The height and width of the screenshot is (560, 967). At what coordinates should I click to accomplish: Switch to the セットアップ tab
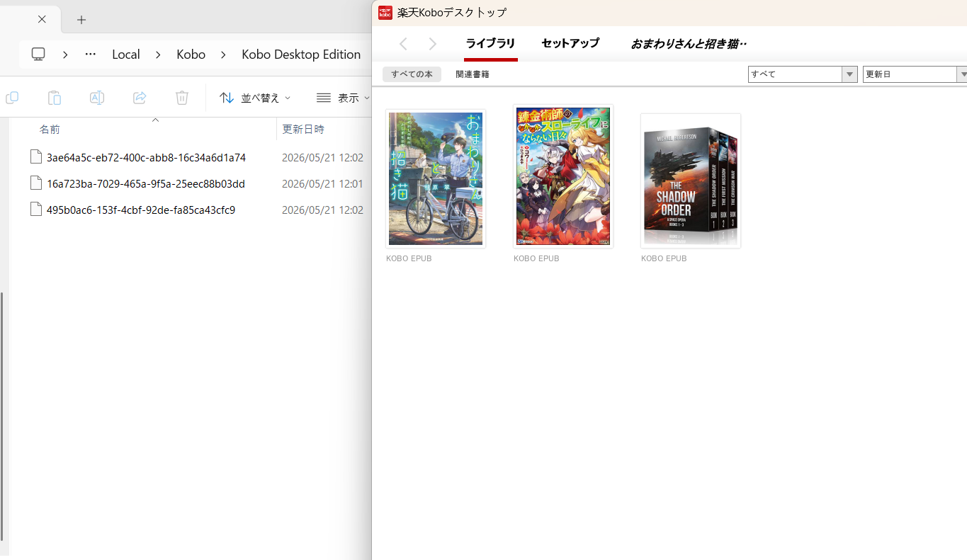pyautogui.click(x=570, y=43)
